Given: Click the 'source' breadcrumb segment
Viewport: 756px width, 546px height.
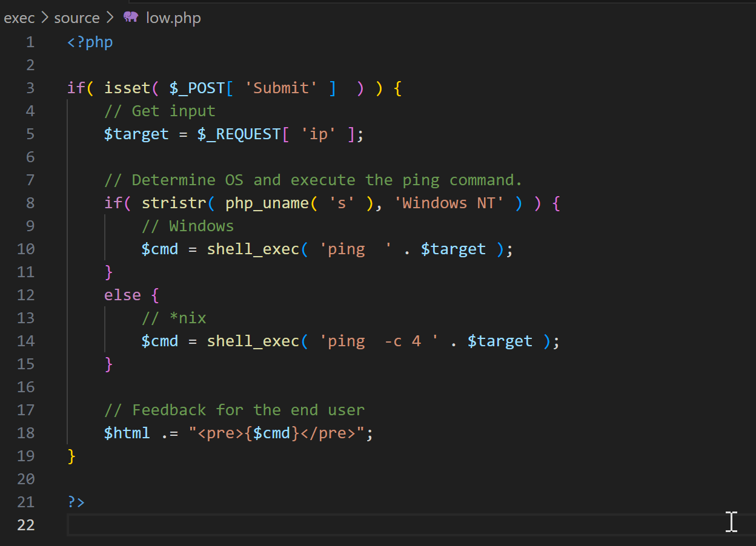Looking at the screenshot, I should [x=76, y=18].
